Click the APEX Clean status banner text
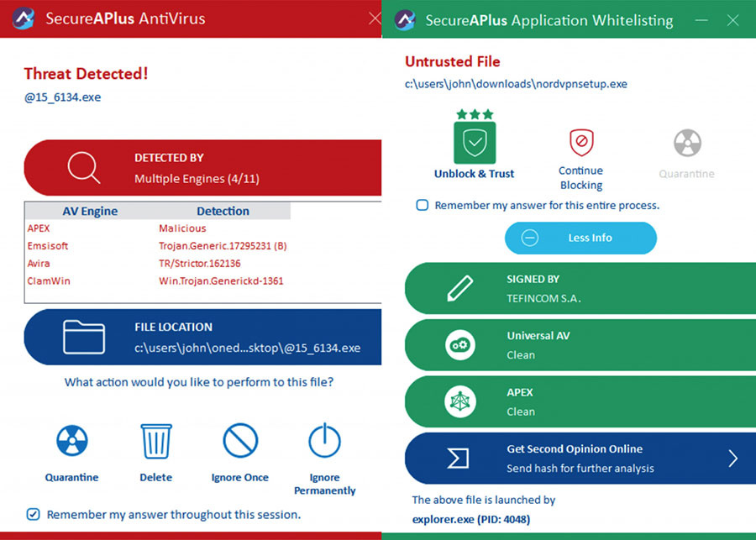The width and height of the screenshot is (756, 540). 521,412
